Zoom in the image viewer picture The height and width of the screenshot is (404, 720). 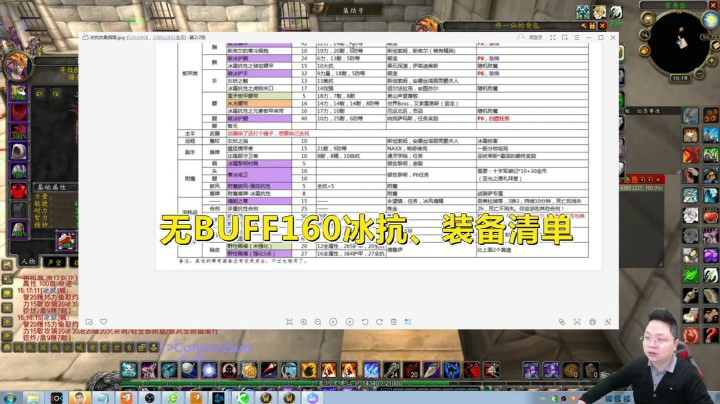pos(304,322)
